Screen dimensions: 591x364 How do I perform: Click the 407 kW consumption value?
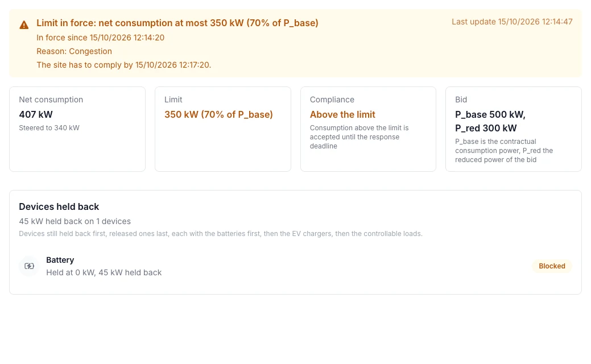click(36, 114)
